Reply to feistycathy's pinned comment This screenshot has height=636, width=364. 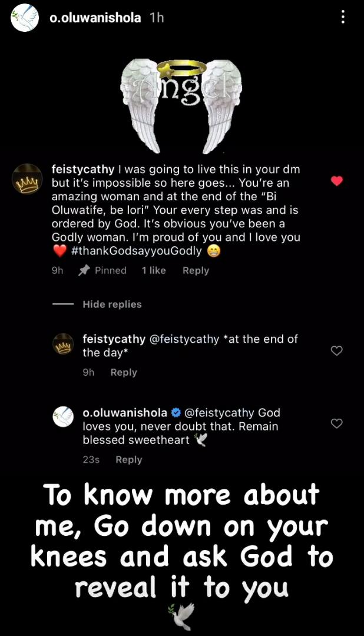click(196, 270)
